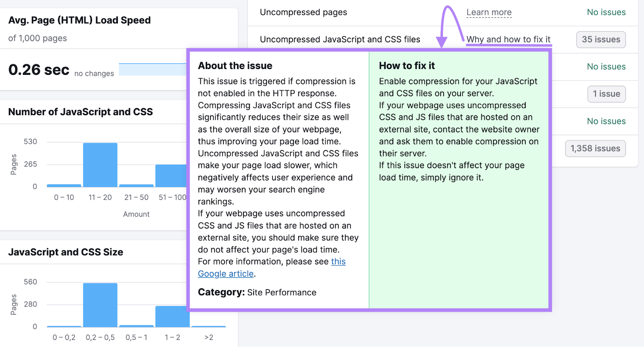Click the 'Uncompressed pages' row label

click(x=303, y=12)
